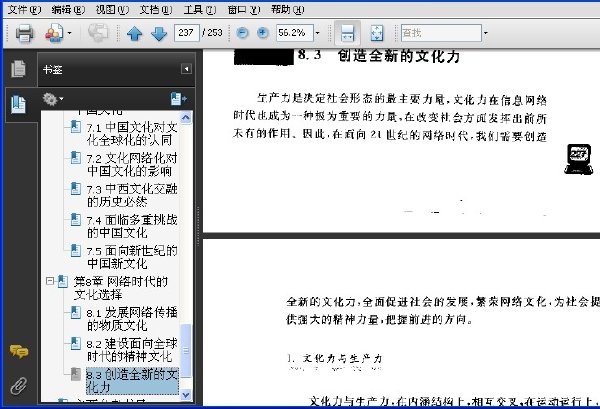Open the 窗口 menu
Image resolution: width=600 pixels, height=409 pixels.
coord(244,10)
